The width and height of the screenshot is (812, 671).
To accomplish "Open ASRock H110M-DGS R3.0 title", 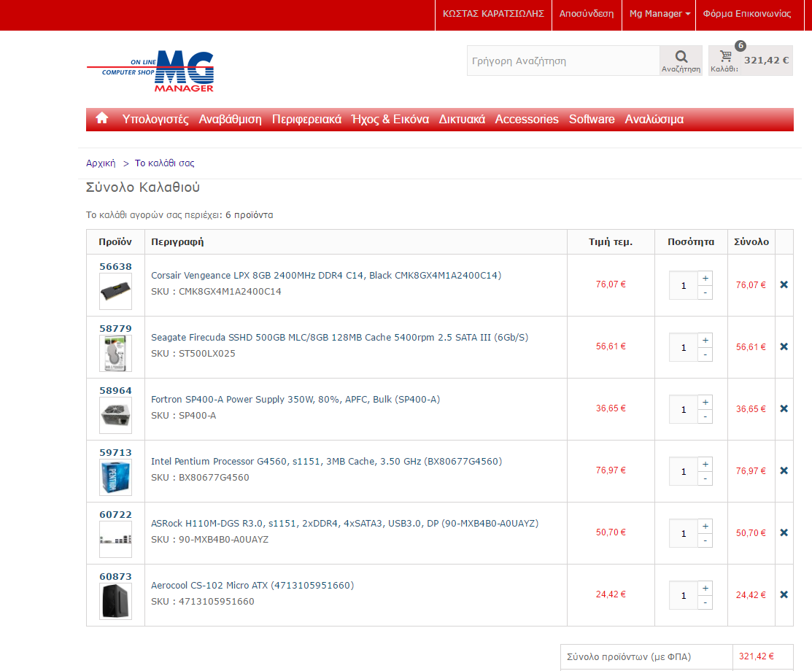I will pos(345,524).
